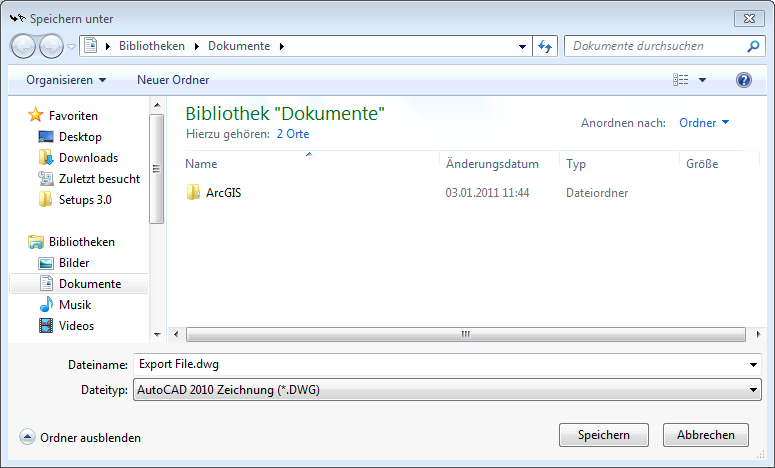Open the ArcGIS folder
This screenshot has height=468, width=775.
click(223, 193)
